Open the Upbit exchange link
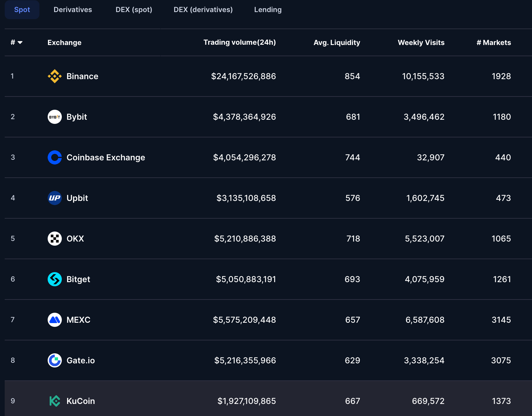Screen dimensions: 532x416 [77, 198]
